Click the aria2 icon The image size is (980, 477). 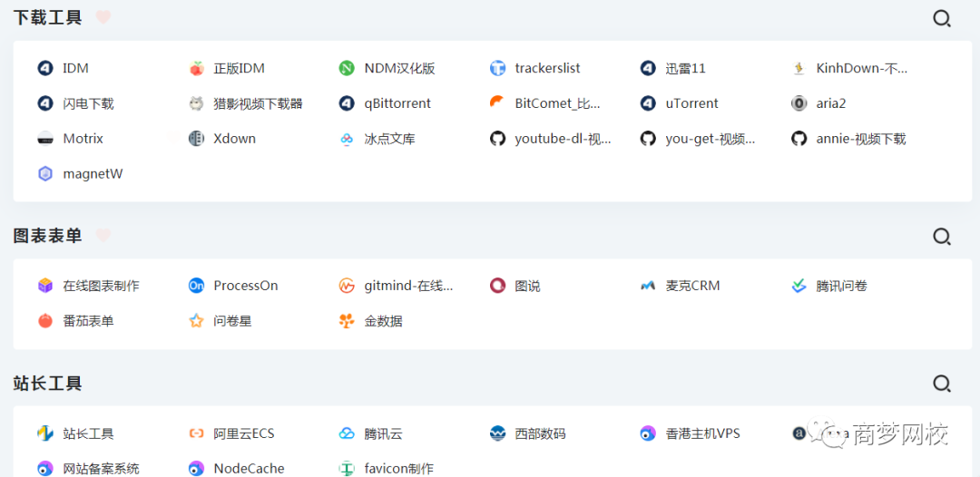coord(799,103)
